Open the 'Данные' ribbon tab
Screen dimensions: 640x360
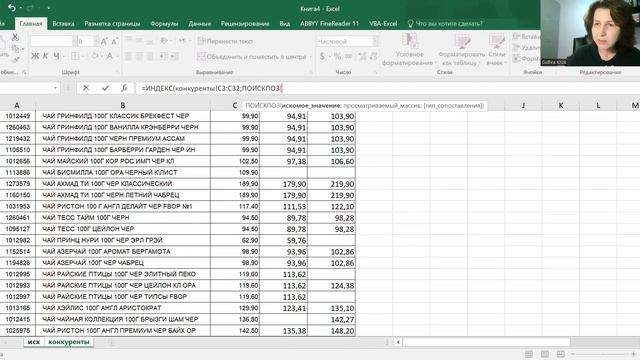tap(200, 24)
